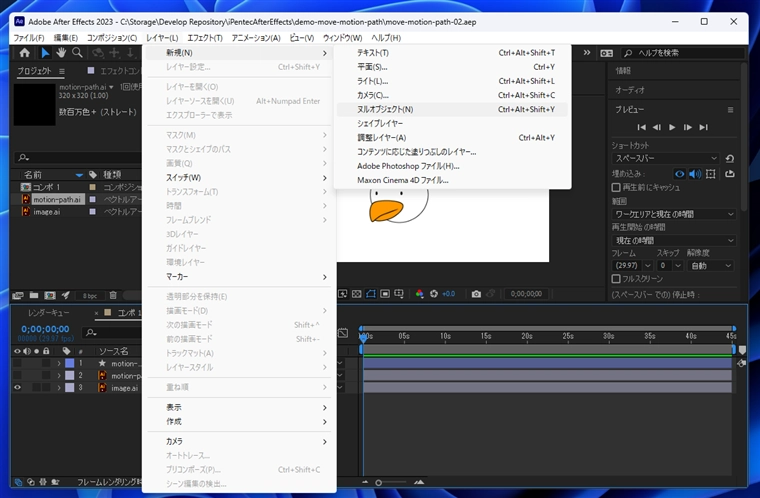Click the Selection arrow tool
The height and width of the screenshot is (498, 760).
coord(44,52)
